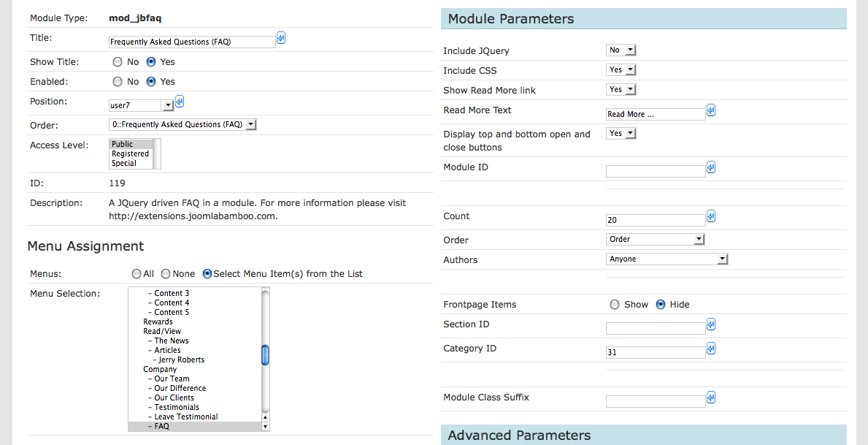The width and height of the screenshot is (868, 445).
Task: Select Our Team menu item
Action: coord(194,379)
